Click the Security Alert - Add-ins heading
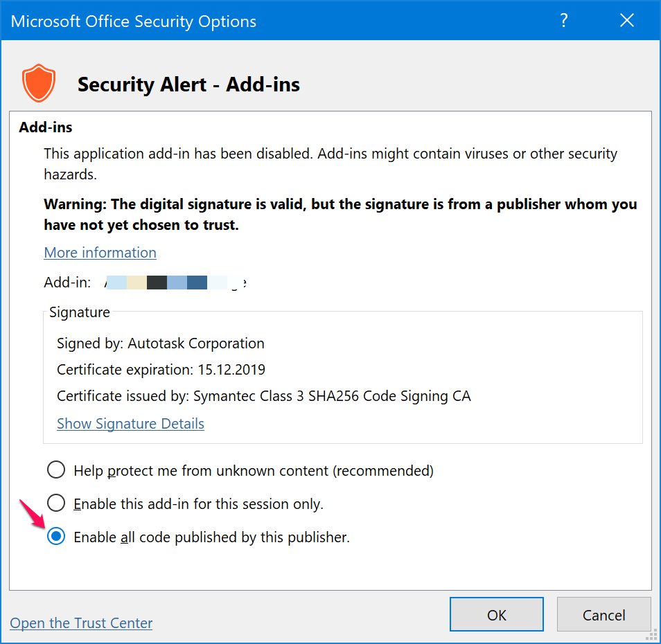The width and height of the screenshot is (661, 644). pos(189,84)
